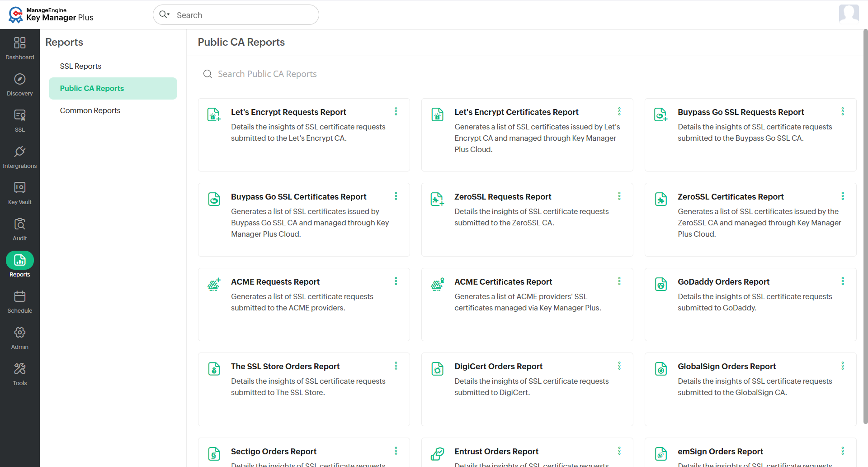Click the GlobalSign Orders Report icon
The width and height of the screenshot is (868, 467).
coord(660,369)
